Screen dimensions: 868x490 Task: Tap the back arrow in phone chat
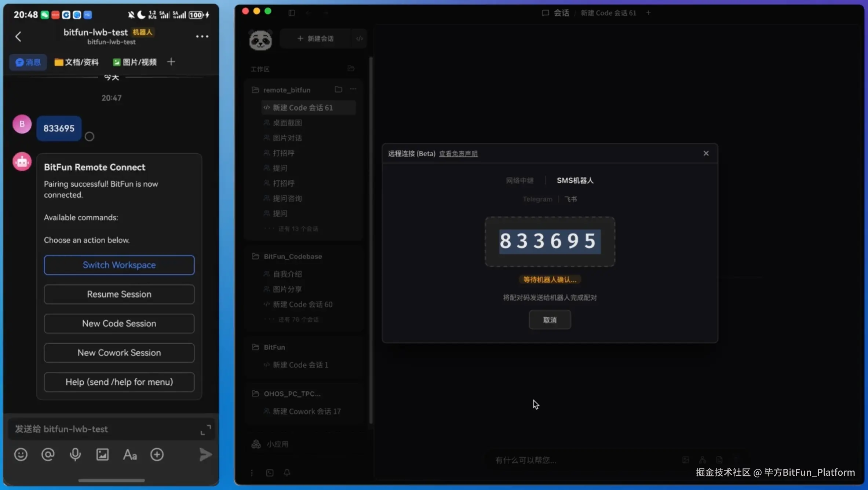click(18, 36)
